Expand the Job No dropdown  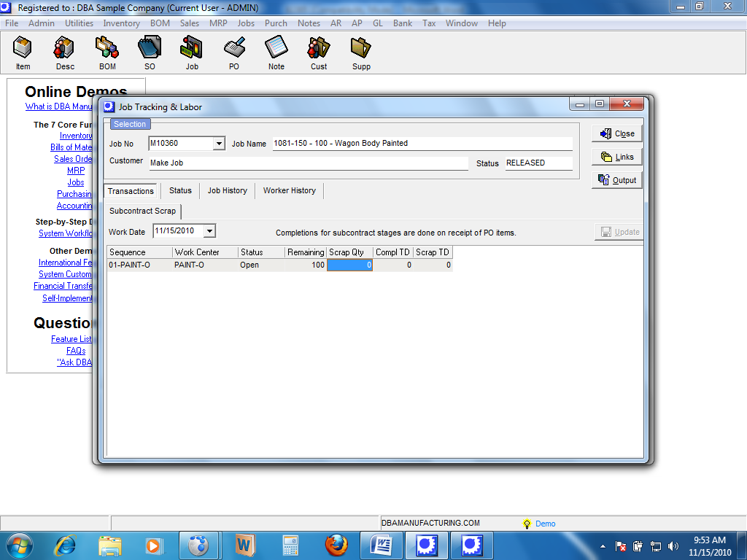pos(219,144)
